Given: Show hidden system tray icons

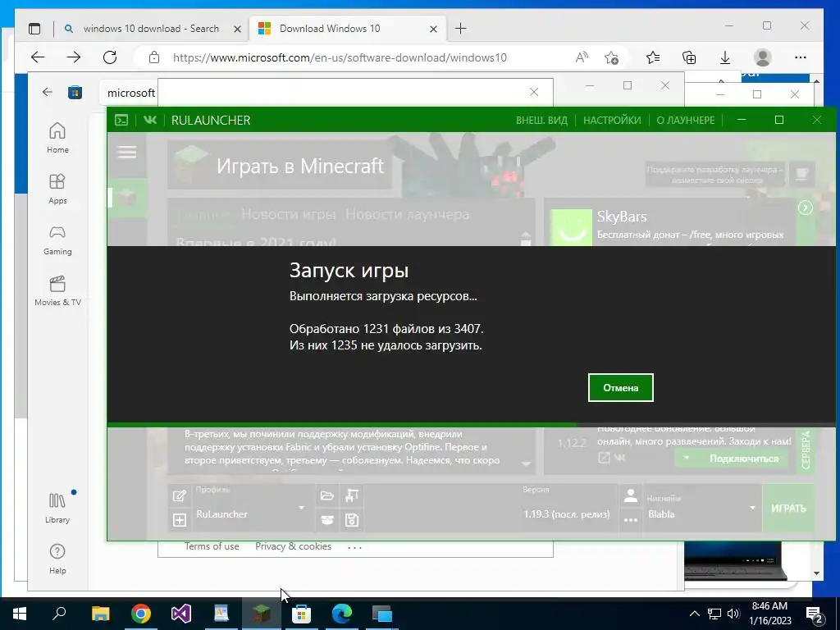Looking at the screenshot, I should pyautogui.click(x=694, y=614).
